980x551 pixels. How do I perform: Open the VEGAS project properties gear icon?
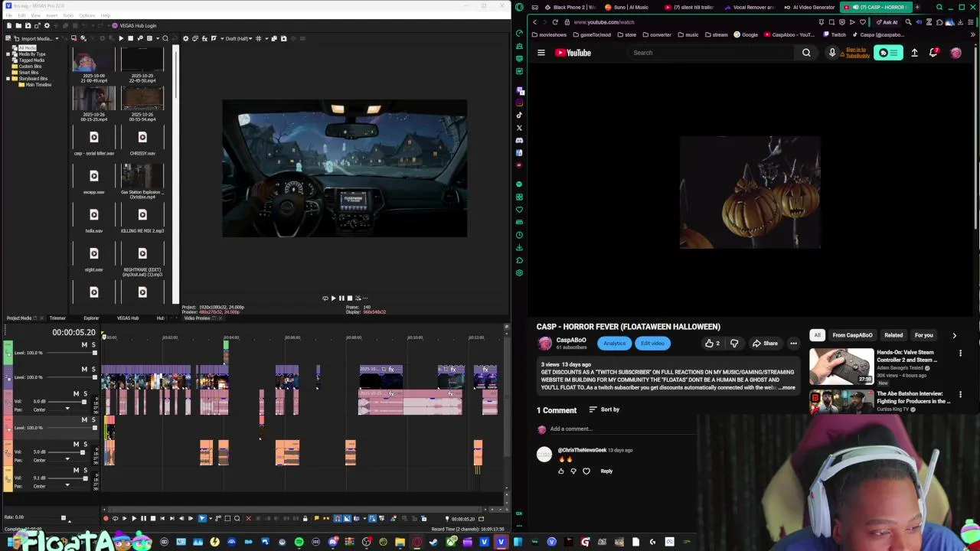[x=47, y=26]
